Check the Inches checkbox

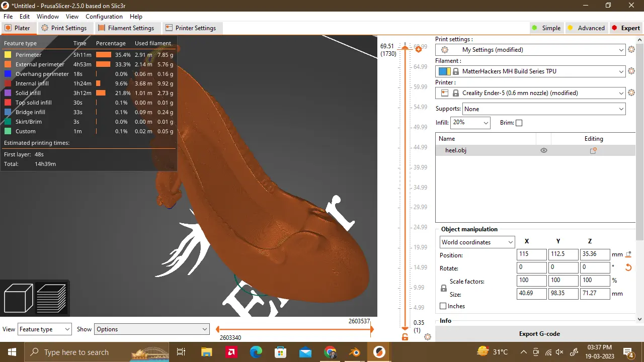point(443,306)
